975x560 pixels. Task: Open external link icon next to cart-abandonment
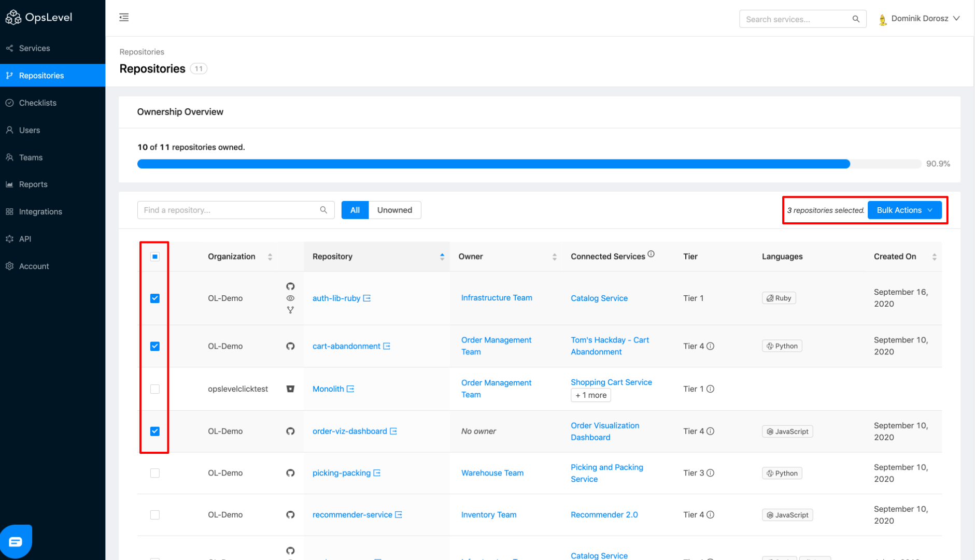pyautogui.click(x=387, y=346)
